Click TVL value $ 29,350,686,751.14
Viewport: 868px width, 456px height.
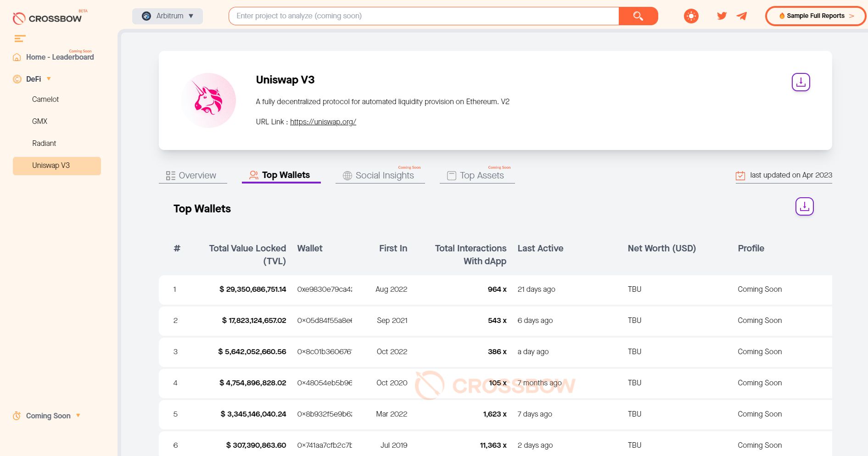(252, 289)
